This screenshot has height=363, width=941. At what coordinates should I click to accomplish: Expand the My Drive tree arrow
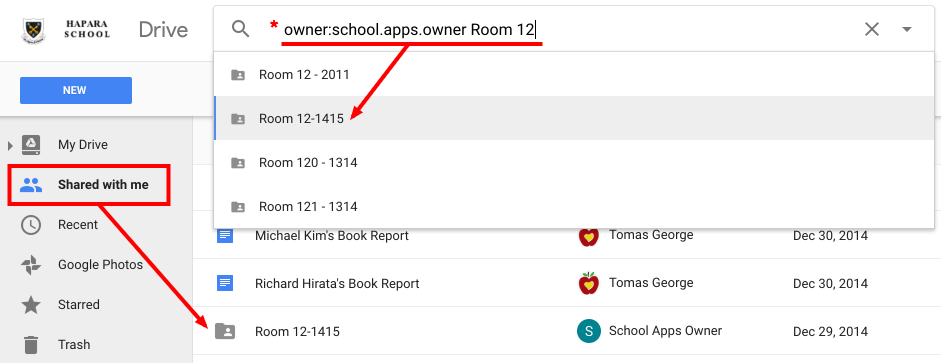click(x=10, y=145)
